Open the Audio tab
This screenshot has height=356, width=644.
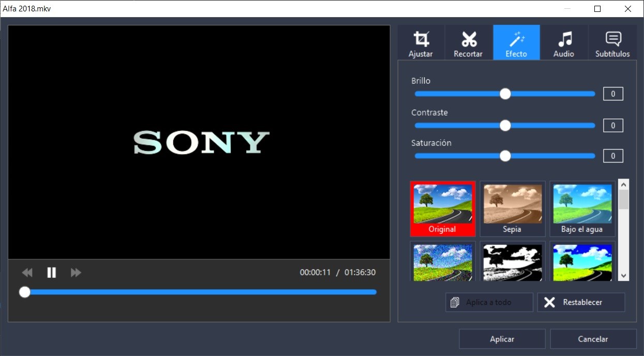coord(564,42)
